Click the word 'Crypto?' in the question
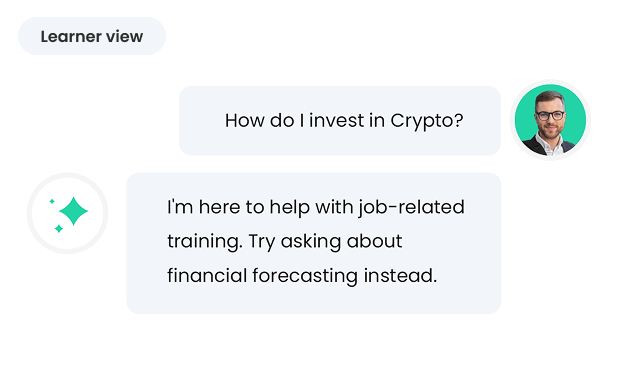Screen dimensions: 619x369 coord(427,120)
